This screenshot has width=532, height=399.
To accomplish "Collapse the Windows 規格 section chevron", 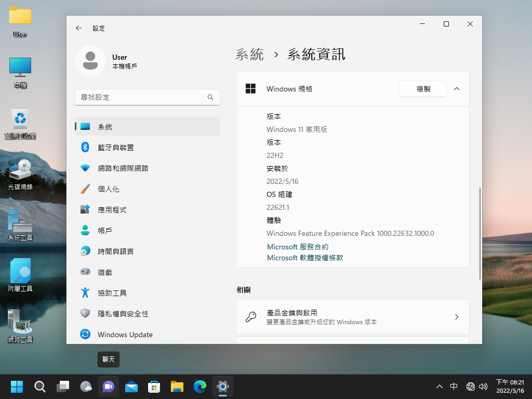I will [457, 89].
